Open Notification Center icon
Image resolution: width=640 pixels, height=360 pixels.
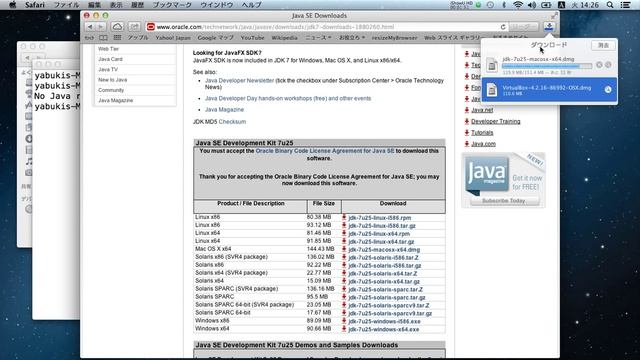(x=625, y=5)
